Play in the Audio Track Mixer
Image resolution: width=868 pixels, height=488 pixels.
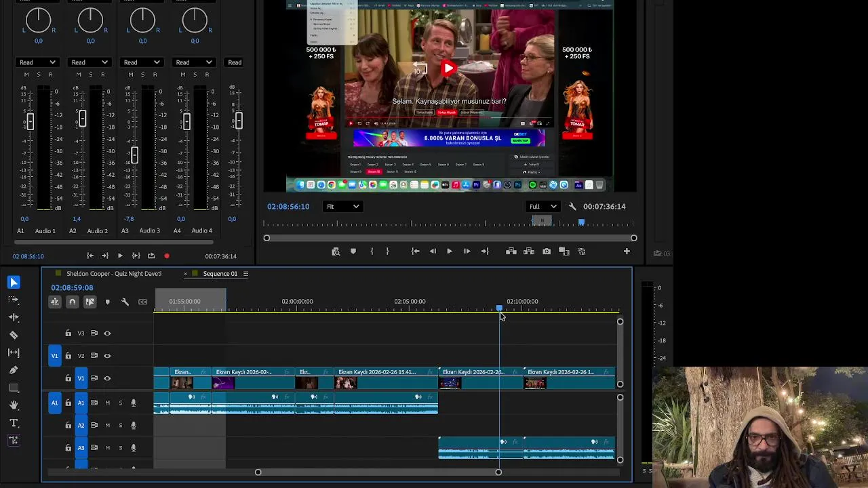pyautogui.click(x=120, y=256)
